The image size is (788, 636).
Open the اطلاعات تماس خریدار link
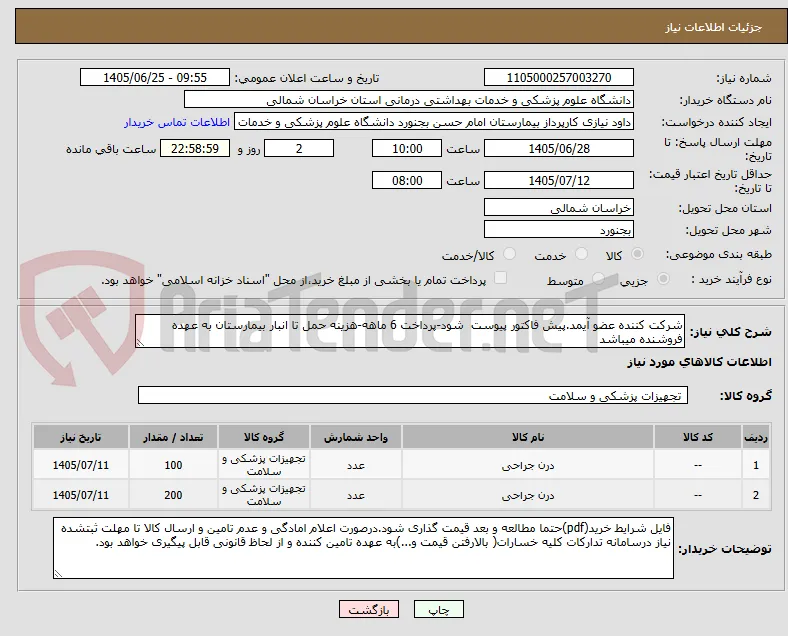pyautogui.click(x=177, y=122)
